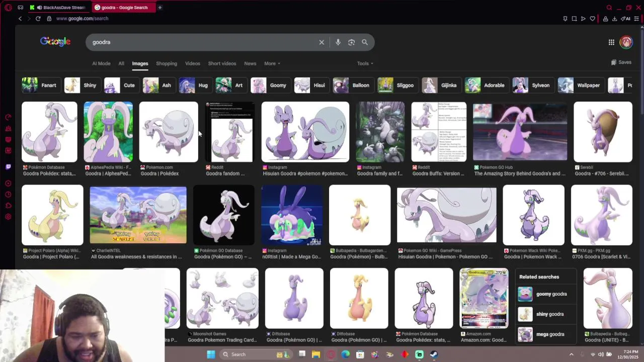This screenshot has height=362, width=644.
Task: Click the pinboard pin icon in toolbar
Action: (565, 19)
